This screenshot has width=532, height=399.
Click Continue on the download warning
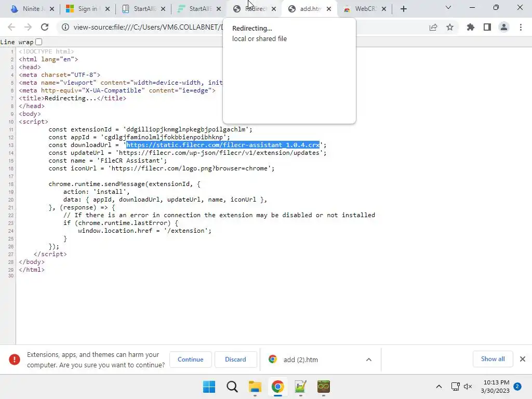coord(190,360)
